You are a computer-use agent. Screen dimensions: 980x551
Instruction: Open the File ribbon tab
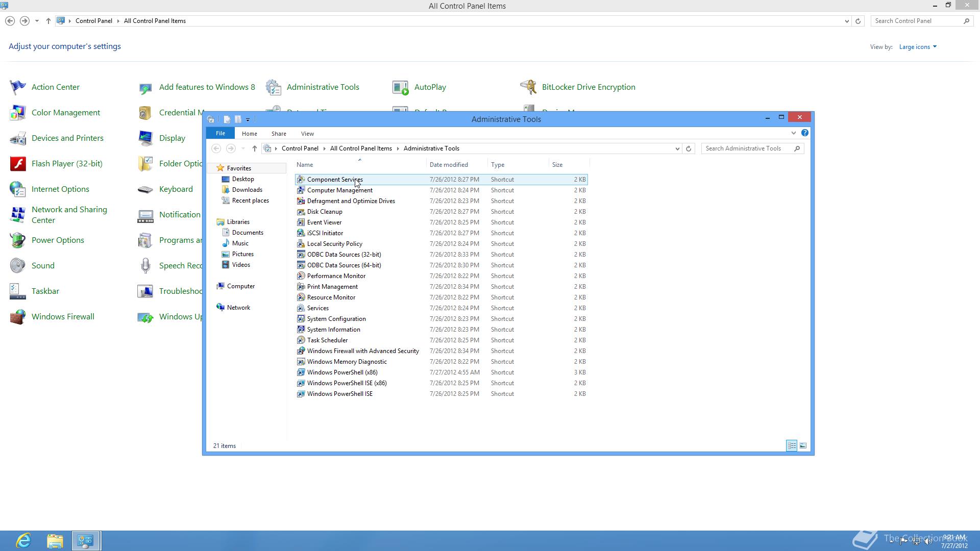(x=220, y=133)
